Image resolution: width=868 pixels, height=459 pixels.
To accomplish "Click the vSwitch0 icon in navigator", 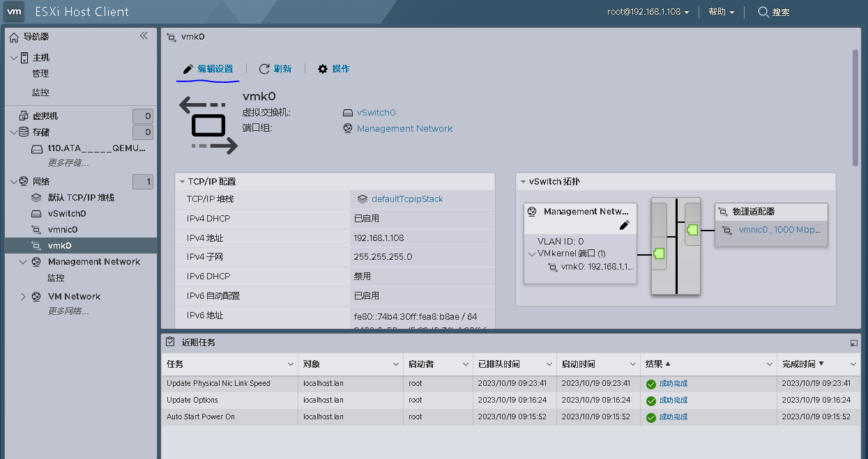I will (x=37, y=214).
